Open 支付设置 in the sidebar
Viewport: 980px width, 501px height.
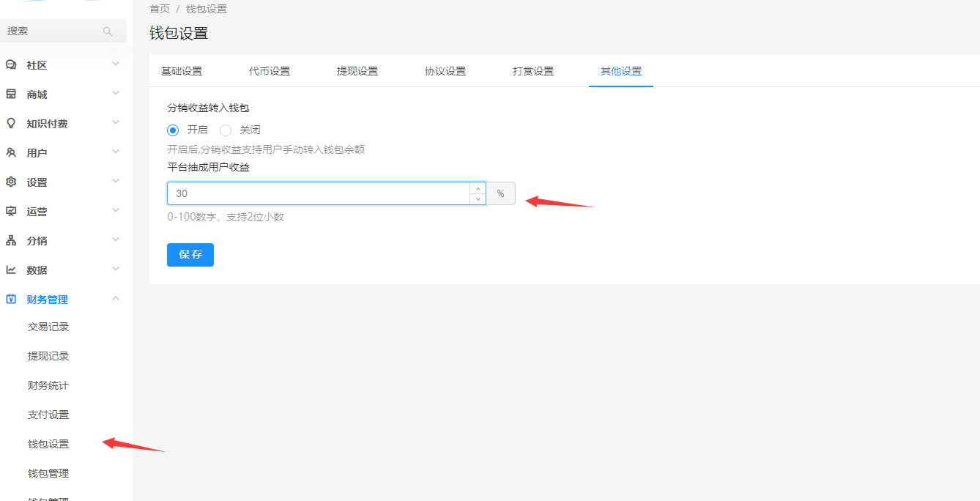pos(48,415)
